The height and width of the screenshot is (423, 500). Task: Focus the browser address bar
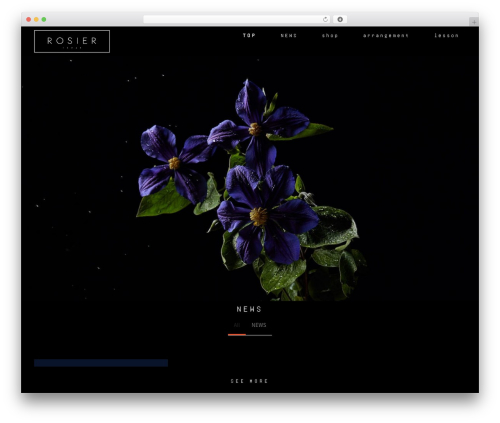pyautogui.click(x=237, y=19)
